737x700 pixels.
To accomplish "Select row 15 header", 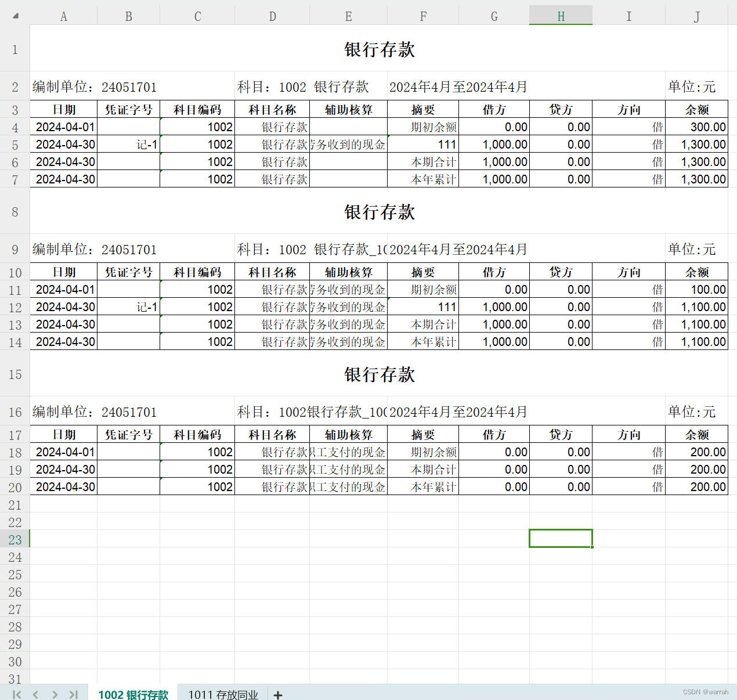I will 15,374.
